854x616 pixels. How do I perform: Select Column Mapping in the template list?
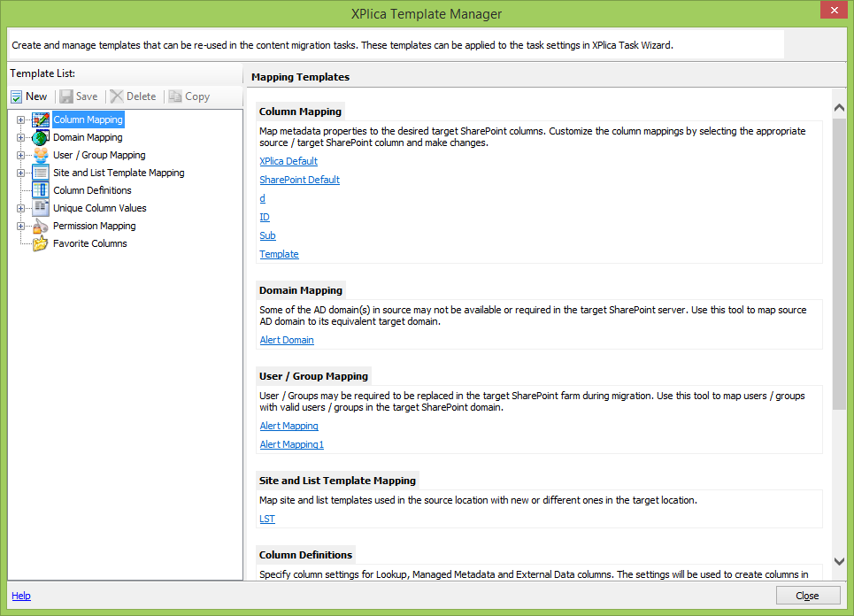point(88,119)
